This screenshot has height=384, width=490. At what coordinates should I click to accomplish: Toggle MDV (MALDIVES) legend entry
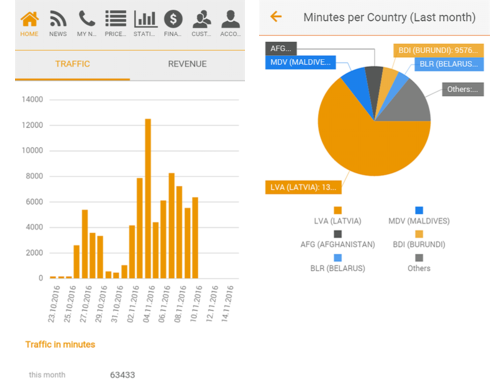tap(419, 216)
